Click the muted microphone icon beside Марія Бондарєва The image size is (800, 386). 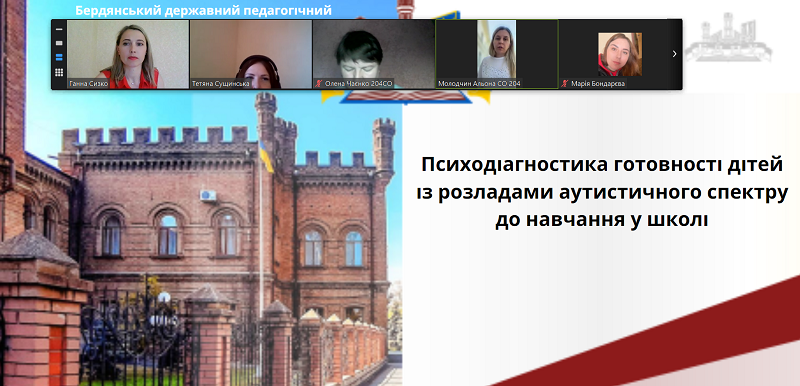565,84
